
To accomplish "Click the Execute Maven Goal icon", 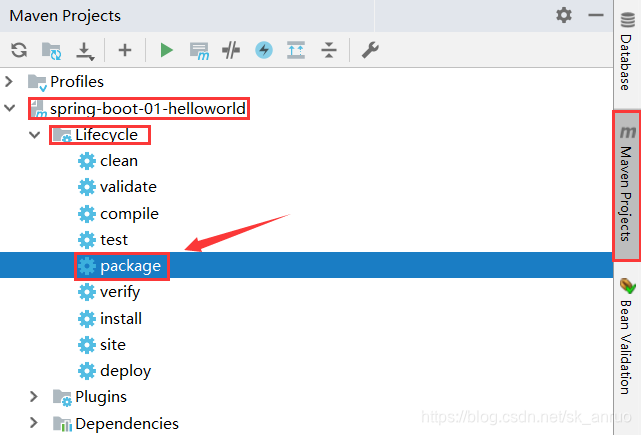I will click(x=199, y=51).
